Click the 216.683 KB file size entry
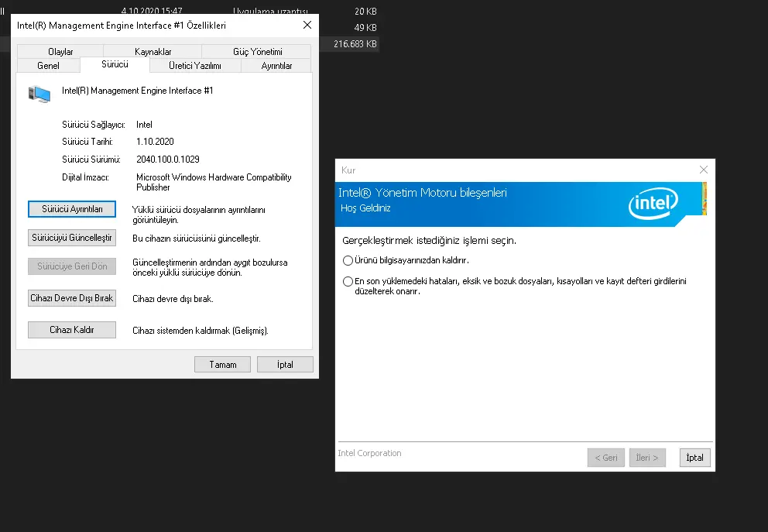The width and height of the screenshot is (768, 532). 355,44
